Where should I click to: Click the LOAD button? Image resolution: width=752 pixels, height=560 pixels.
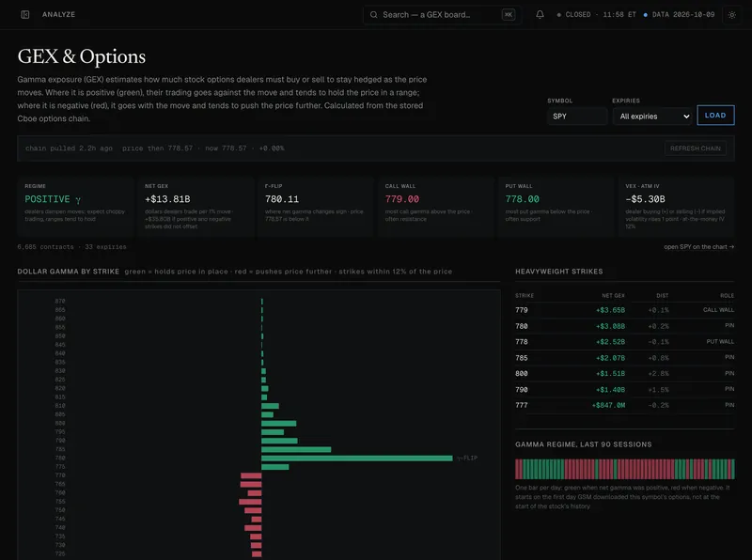pos(715,115)
